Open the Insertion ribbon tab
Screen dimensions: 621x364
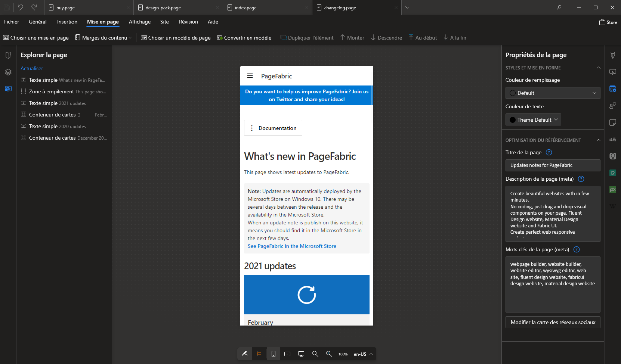pos(67,22)
